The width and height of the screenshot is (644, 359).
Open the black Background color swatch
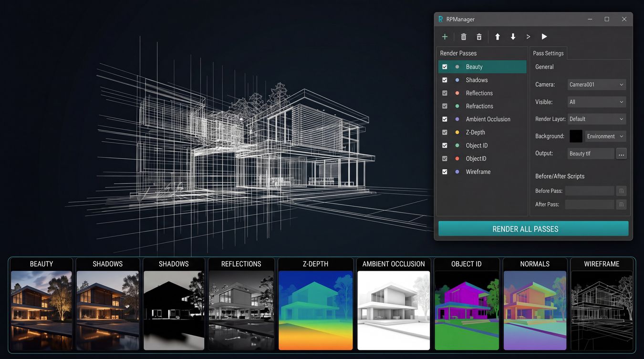576,136
